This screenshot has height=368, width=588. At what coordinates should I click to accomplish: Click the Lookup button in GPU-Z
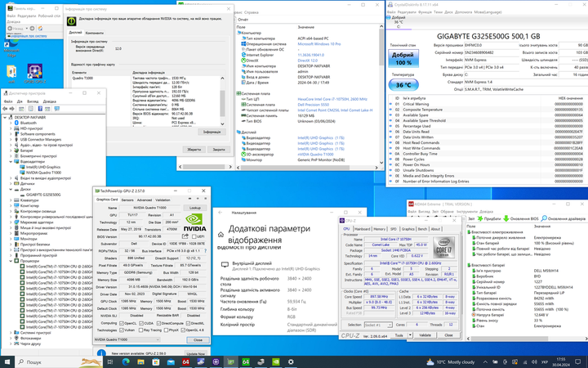[x=195, y=208]
